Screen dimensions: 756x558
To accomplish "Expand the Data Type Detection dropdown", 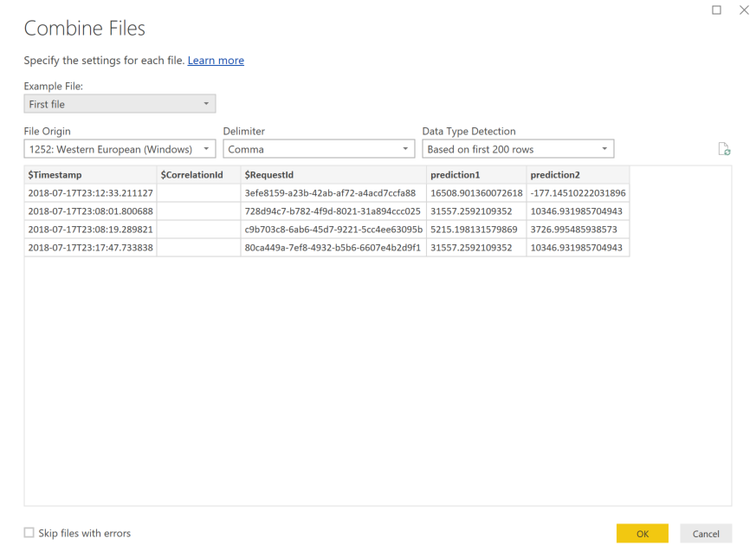I will tap(517, 149).
